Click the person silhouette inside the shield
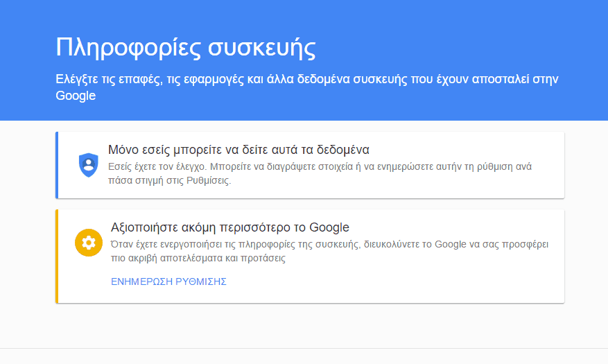Screen dimensions: 608x364 89,164
